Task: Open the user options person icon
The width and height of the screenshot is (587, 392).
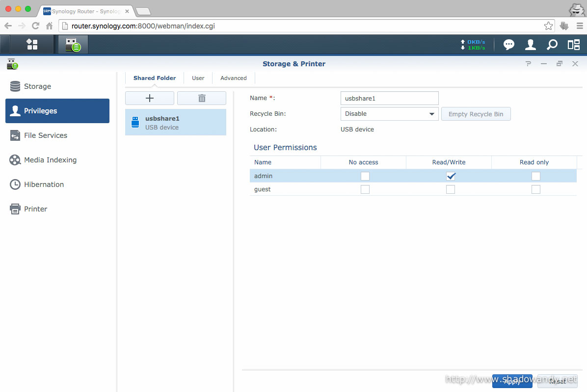Action: point(531,45)
